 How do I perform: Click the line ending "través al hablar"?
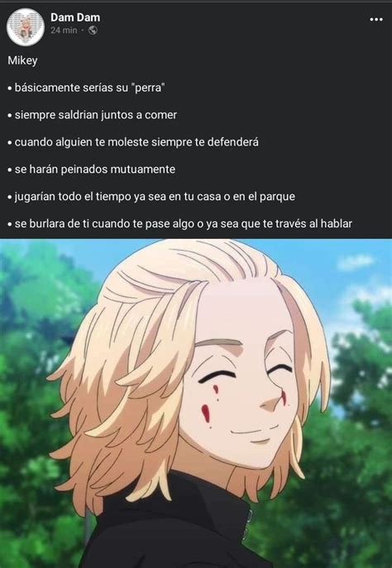click(179, 223)
